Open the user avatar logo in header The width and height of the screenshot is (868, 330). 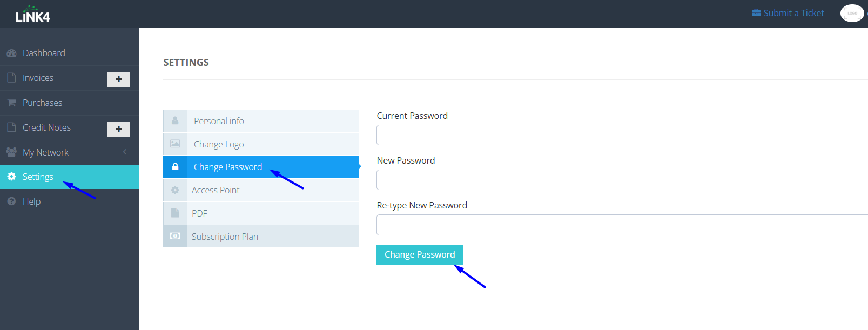pyautogui.click(x=852, y=13)
